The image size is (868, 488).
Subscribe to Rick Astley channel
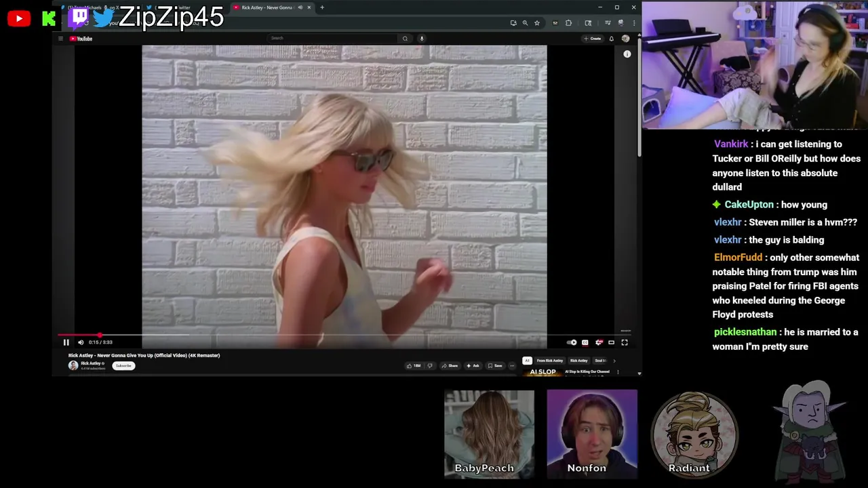pos(123,365)
